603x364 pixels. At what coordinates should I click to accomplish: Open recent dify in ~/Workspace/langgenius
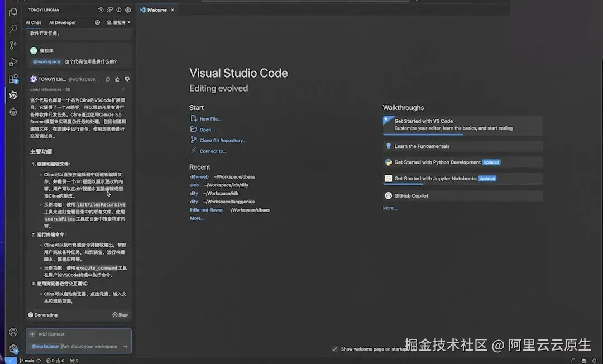pyautogui.click(x=194, y=202)
